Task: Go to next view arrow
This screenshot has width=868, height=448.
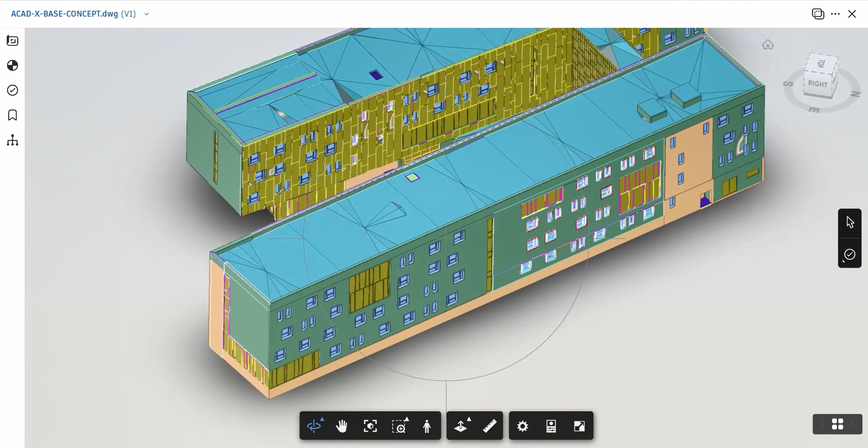Action: (852, 424)
